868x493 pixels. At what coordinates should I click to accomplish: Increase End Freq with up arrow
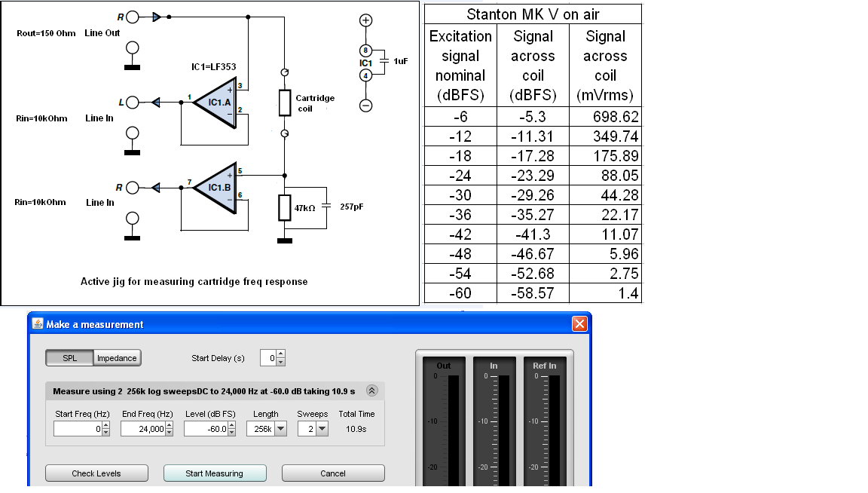pos(170,425)
